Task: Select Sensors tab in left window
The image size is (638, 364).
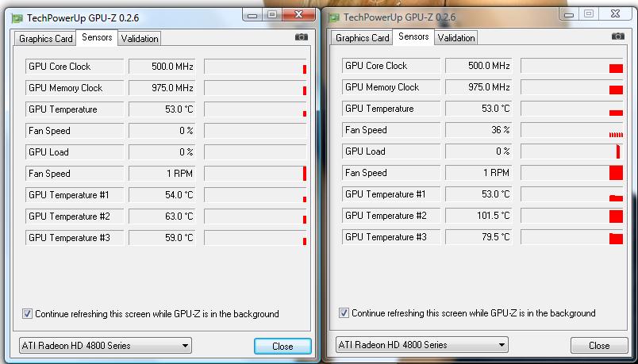Action: coord(97,37)
